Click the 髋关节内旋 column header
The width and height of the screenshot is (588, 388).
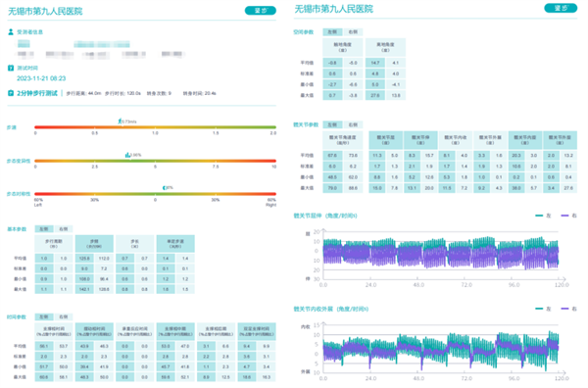tap(525, 140)
